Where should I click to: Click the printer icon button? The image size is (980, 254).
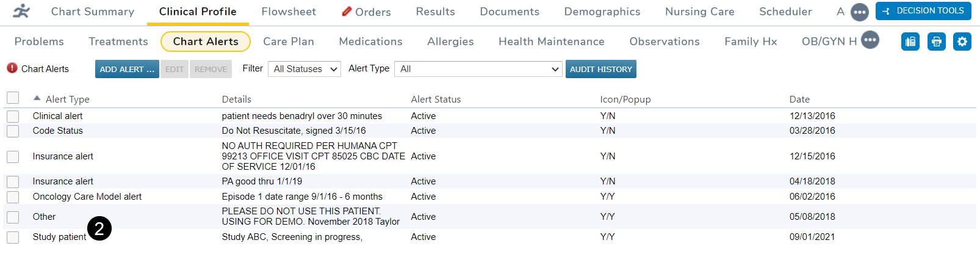pos(936,42)
